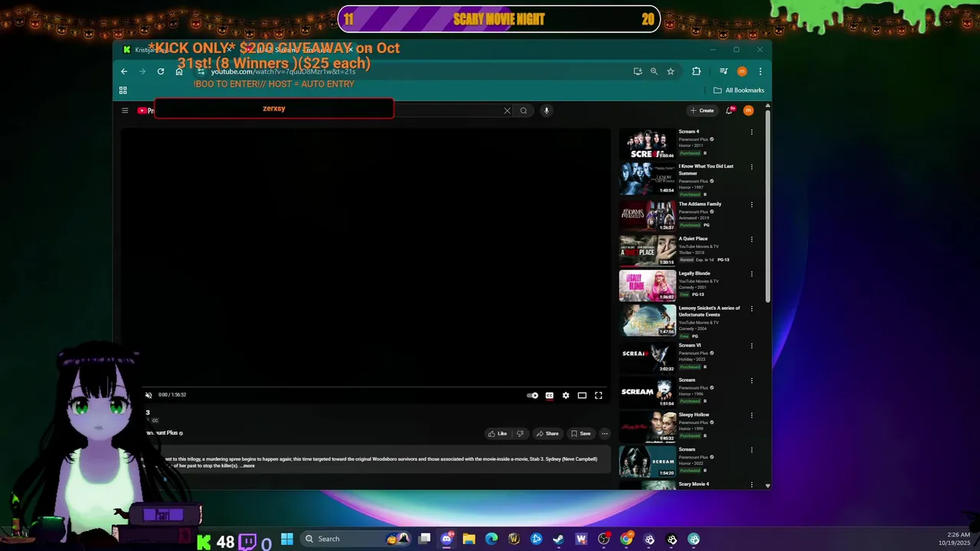Viewport: 980px width, 551px height.
Task: Open options for Lemony Snicket's movie
Action: [x=752, y=308]
